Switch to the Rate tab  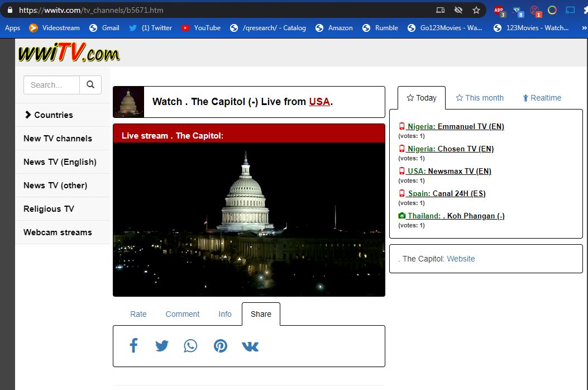click(138, 314)
